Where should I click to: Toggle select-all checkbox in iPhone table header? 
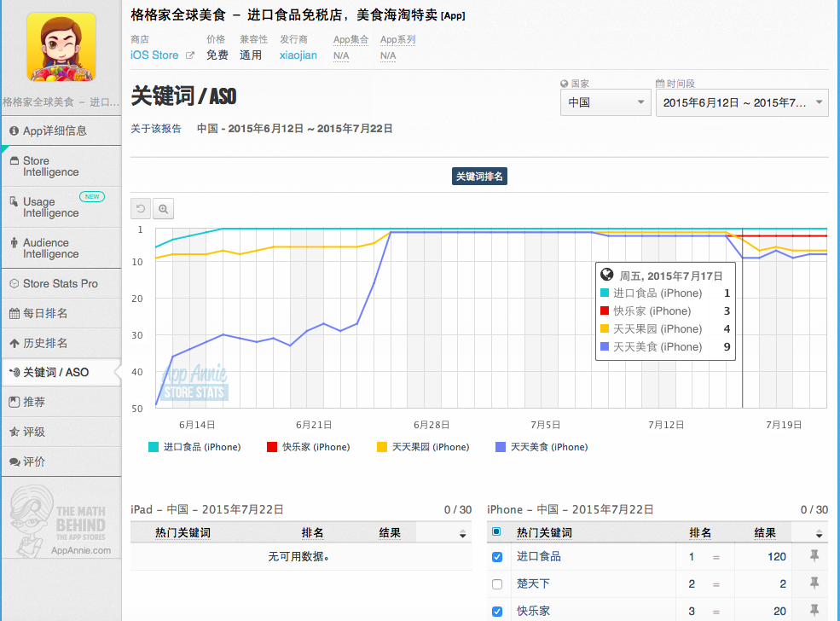coord(496,531)
